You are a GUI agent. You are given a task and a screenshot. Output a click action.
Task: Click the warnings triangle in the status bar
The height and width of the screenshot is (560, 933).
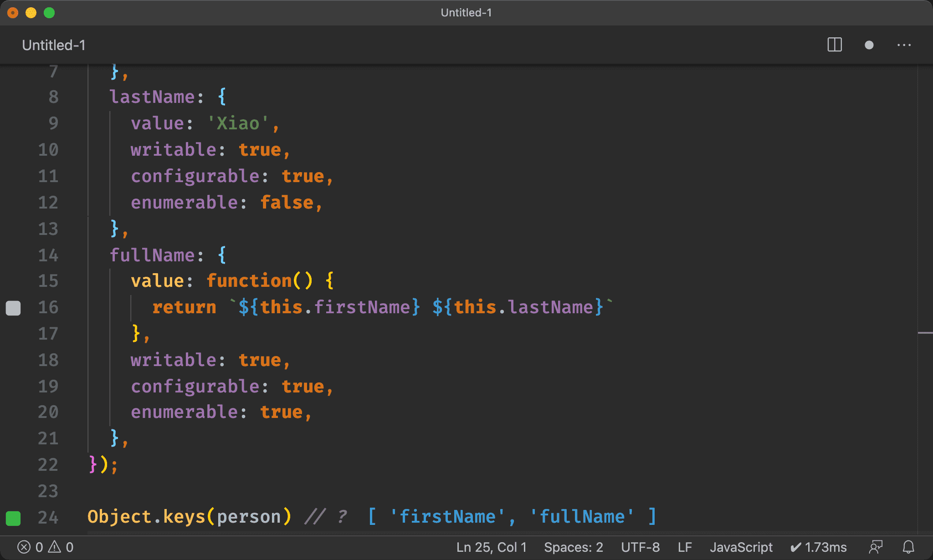tap(55, 547)
